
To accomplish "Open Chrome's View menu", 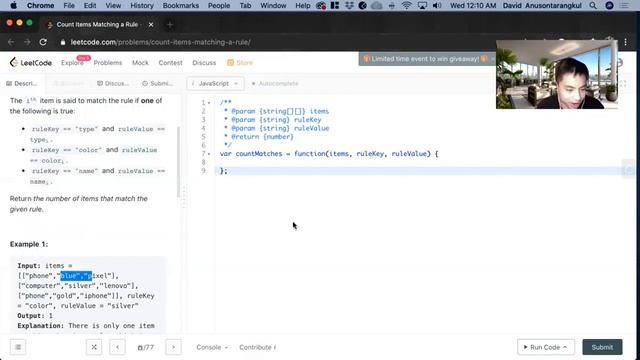I will 113,5.
